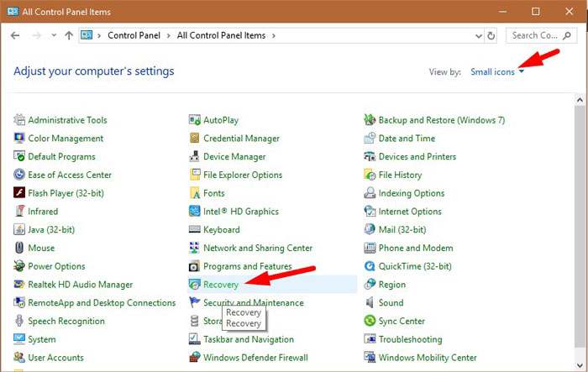588x372 pixels.
Task: Open the Programs and Features icon
Action: coord(194,266)
